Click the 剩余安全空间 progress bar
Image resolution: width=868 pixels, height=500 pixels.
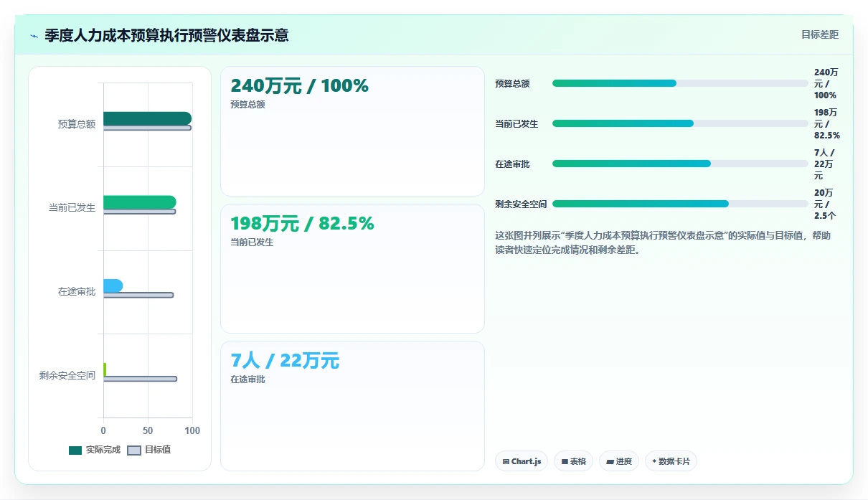680,204
